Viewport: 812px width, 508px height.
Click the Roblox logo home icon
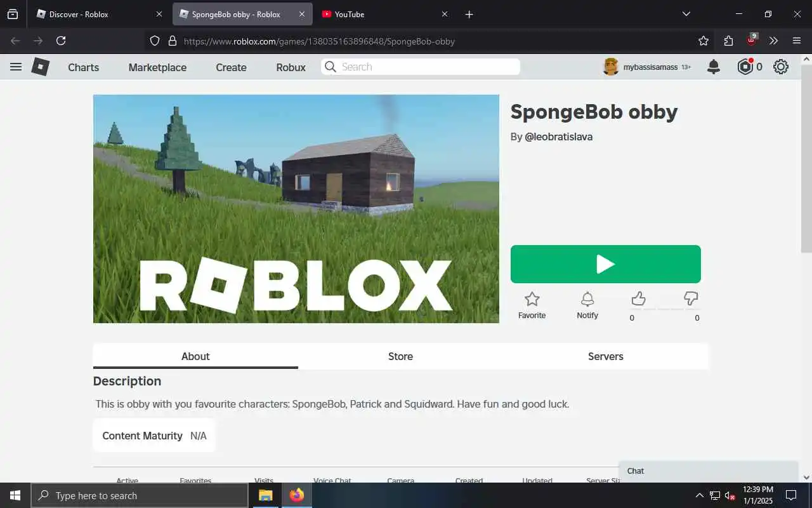pos(41,67)
